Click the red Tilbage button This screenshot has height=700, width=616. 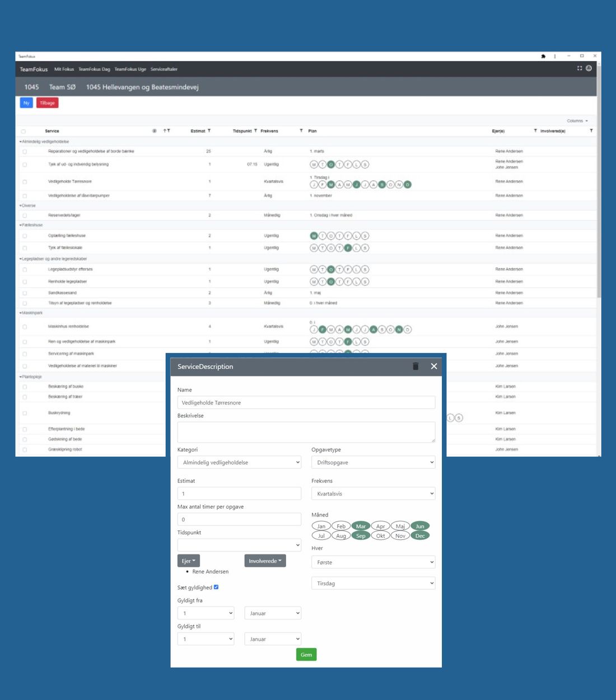pos(48,103)
